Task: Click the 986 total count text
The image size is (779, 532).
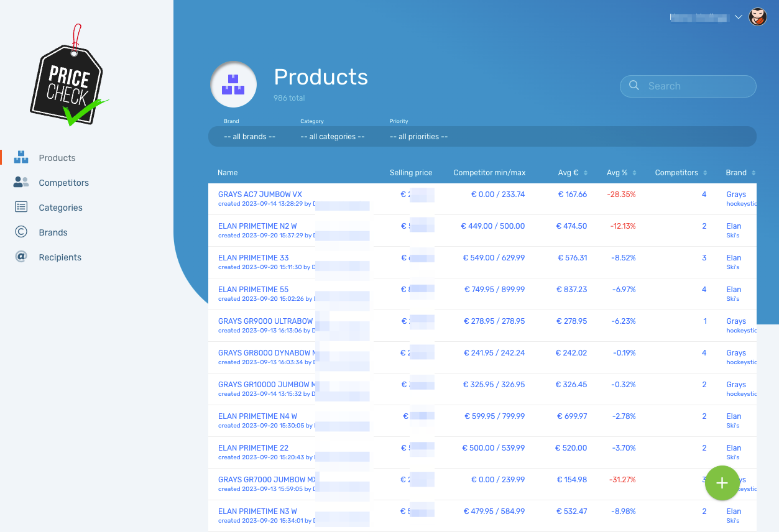Action: pyautogui.click(x=289, y=98)
